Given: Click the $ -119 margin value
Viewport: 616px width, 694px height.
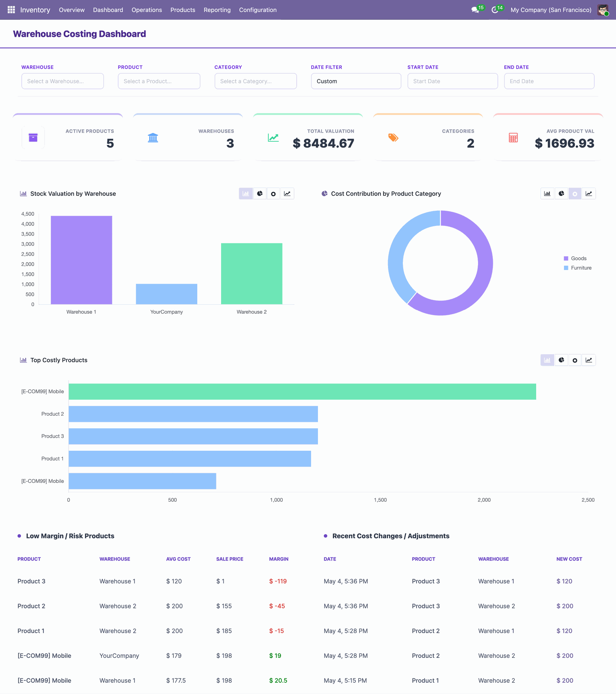Looking at the screenshot, I should [x=278, y=581].
